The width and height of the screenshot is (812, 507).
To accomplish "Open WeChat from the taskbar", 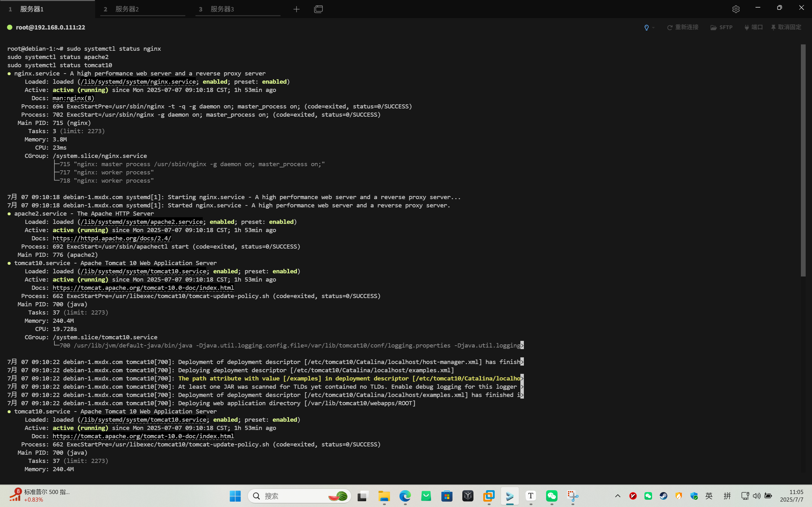I will tap(551, 496).
